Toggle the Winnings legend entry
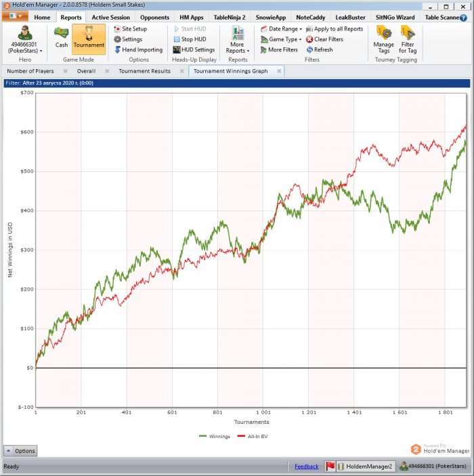 (215, 436)
